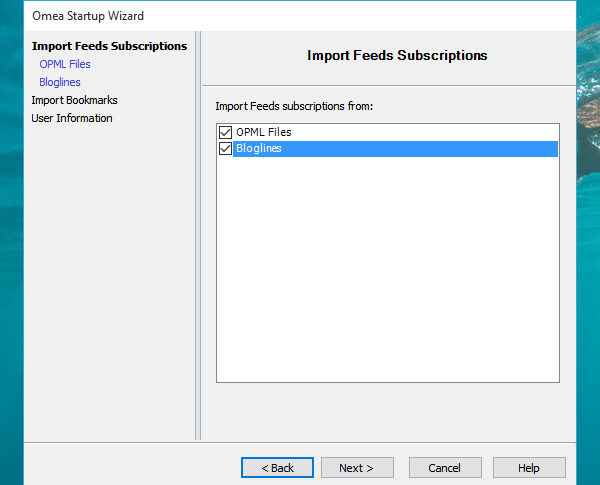Click blank sidebar area below User Information
Viewport: 600px width, 485px height.
pyautogui.click(x=109, y=283)
